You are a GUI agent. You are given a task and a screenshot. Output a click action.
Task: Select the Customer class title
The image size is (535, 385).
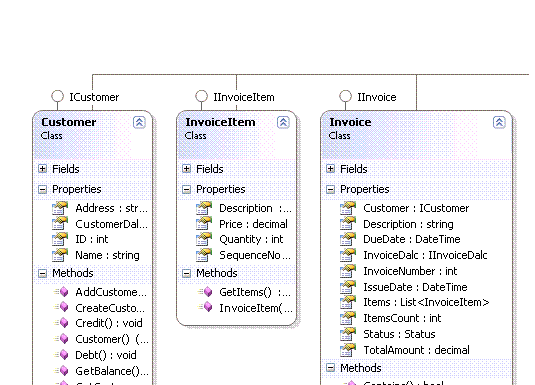69,122
